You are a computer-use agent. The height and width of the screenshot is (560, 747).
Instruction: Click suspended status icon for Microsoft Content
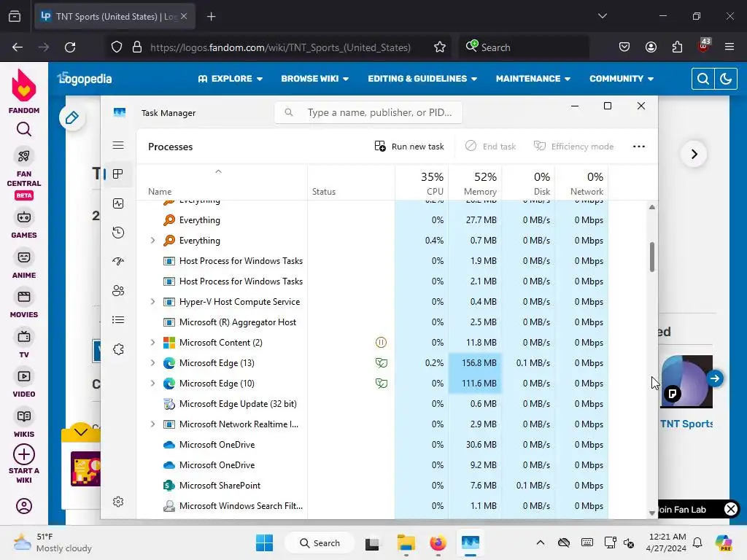(381, 343)
